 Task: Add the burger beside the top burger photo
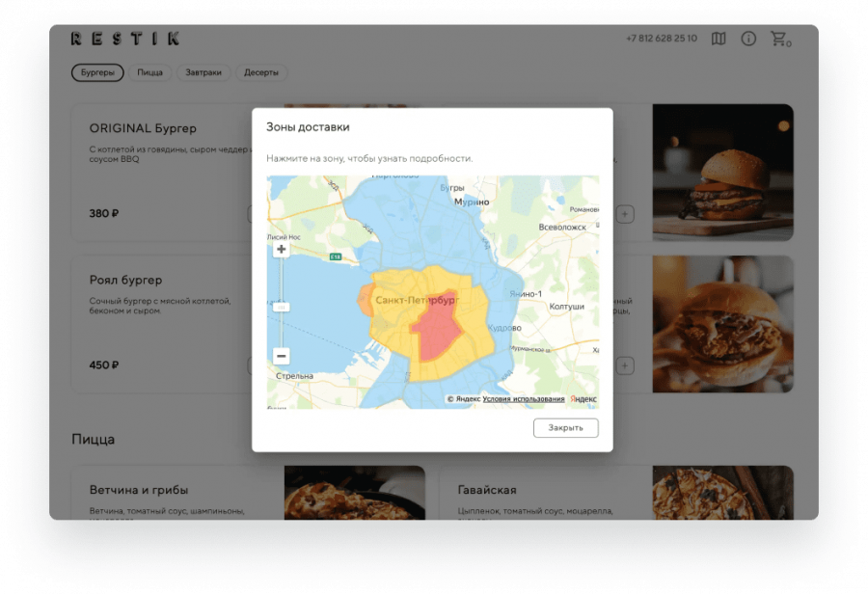(625, 214)
